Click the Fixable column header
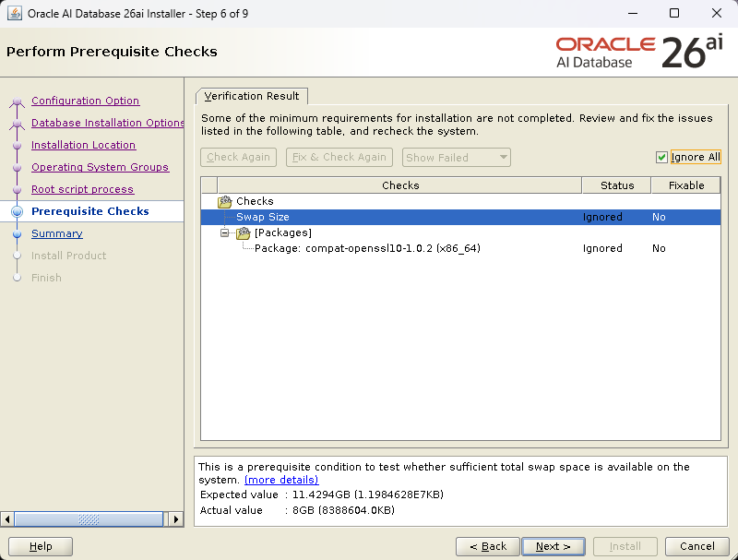Viewport: 738px width, 560px height. (x=686, y=185)
